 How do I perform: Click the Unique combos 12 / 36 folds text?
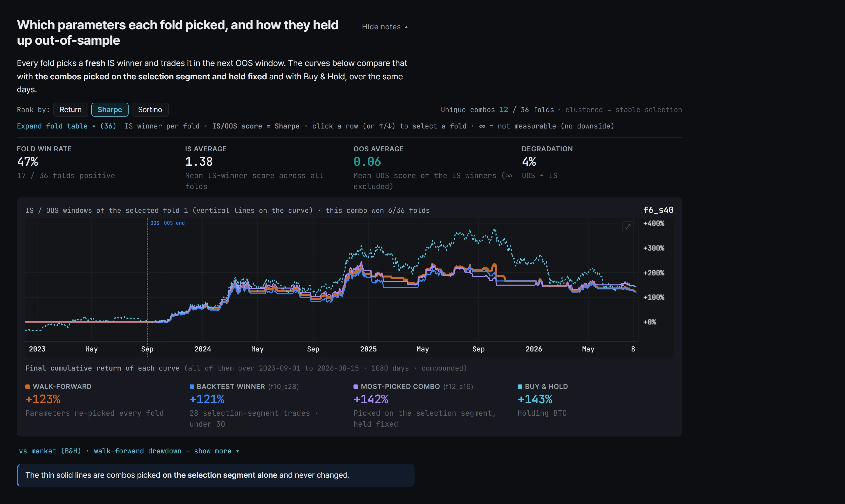click(497, 110)
